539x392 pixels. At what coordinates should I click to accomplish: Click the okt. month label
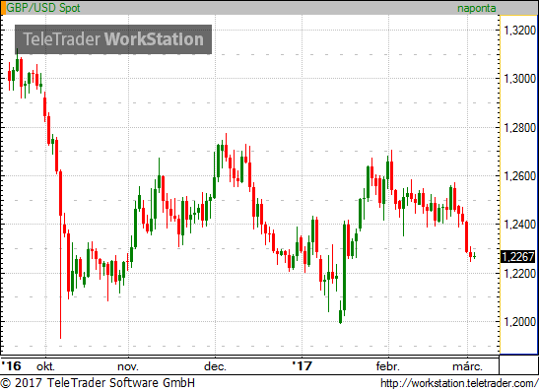(45, 366)
